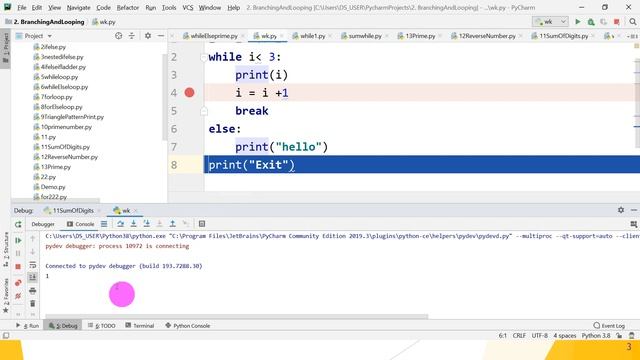Collapse all in Project panel header
Image resolution: width=640 pixels, height=360 pixels.
coord(131,36)
